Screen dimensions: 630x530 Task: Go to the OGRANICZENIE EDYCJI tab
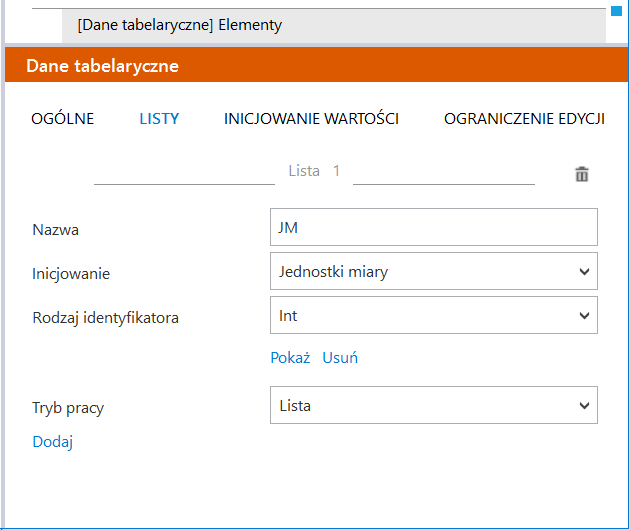pos(524,119)
